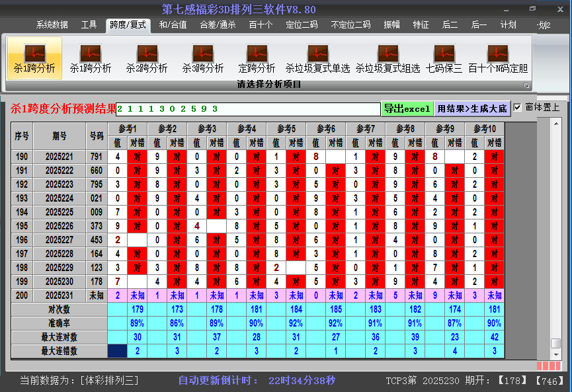
Task: Switch to the 特征 tab
Action: coord(421,25)
